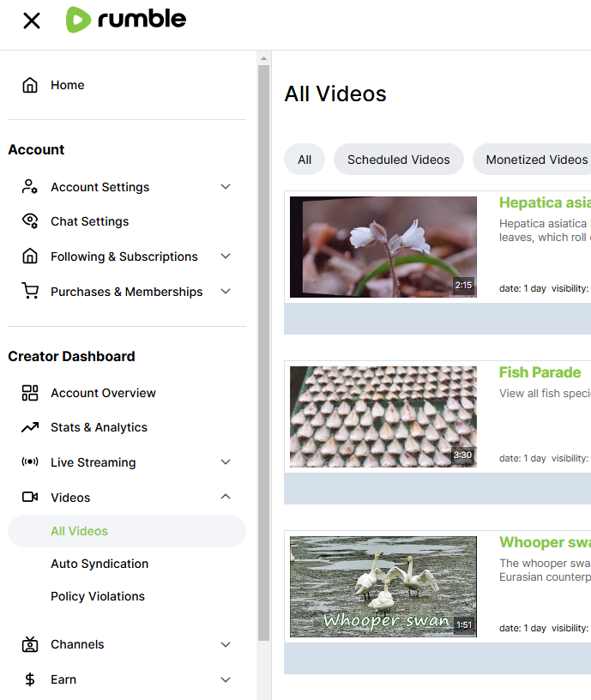Viewport: 591px width, 700px height.
Task: Click the Hepatica flower video thumbnail
Action: pos(383,247)
